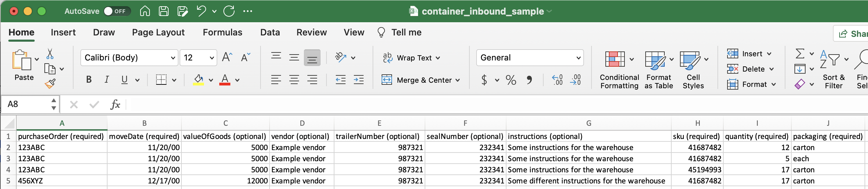Open the View tab
868x189 pixels.
(x=354, y=32)
